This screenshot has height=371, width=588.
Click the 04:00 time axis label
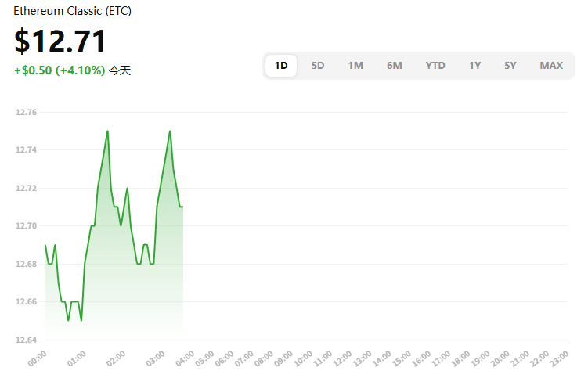tap(186, 358)
